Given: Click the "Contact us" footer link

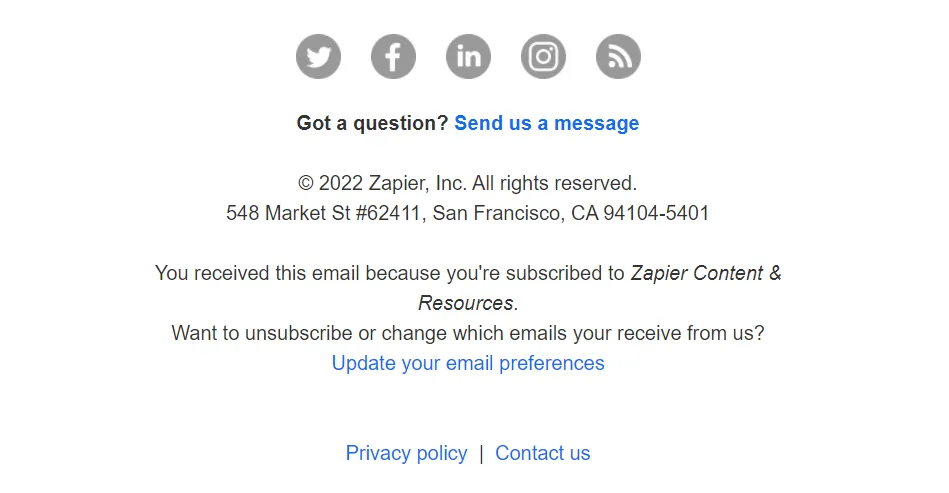Looking at the screenshot, I should coord(543,453).
